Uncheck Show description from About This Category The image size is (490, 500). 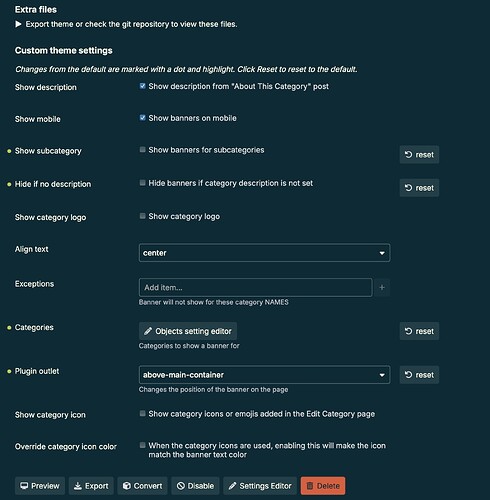[142, 86]
